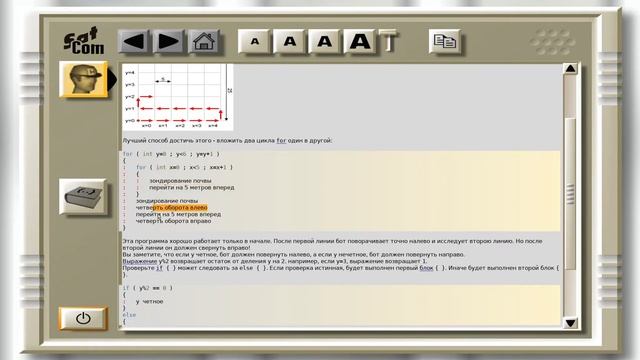Open the 'Выражение' link
Image resolution: width=640 pixels, height=360 pixels.
pyautogui.click(x=140, y=261)
